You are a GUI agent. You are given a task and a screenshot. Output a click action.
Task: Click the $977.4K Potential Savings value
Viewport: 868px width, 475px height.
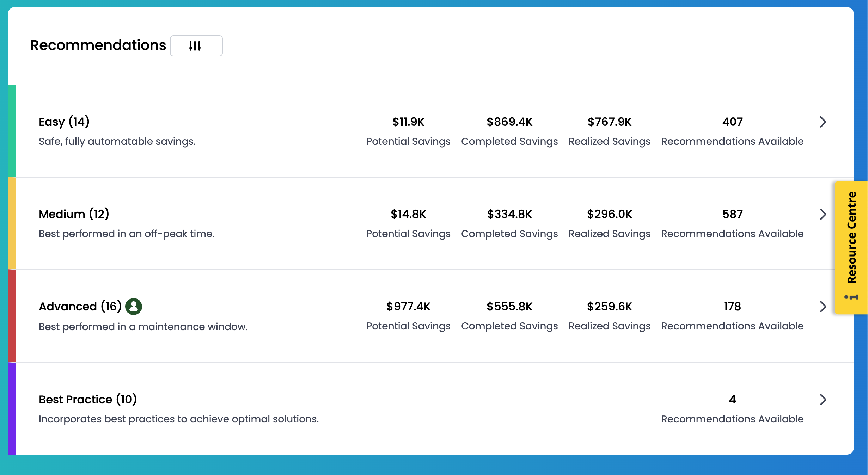(x=408, y=307)
